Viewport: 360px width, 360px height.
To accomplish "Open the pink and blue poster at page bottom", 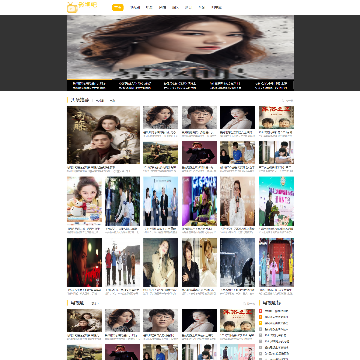I will click(237, 352).
